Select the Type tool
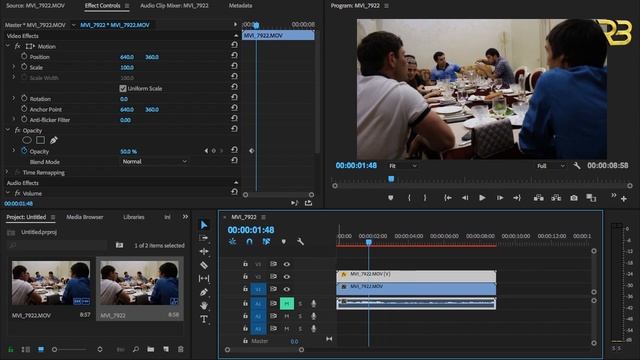The width and height of the screenshot is (640, 360). (204, 319)
